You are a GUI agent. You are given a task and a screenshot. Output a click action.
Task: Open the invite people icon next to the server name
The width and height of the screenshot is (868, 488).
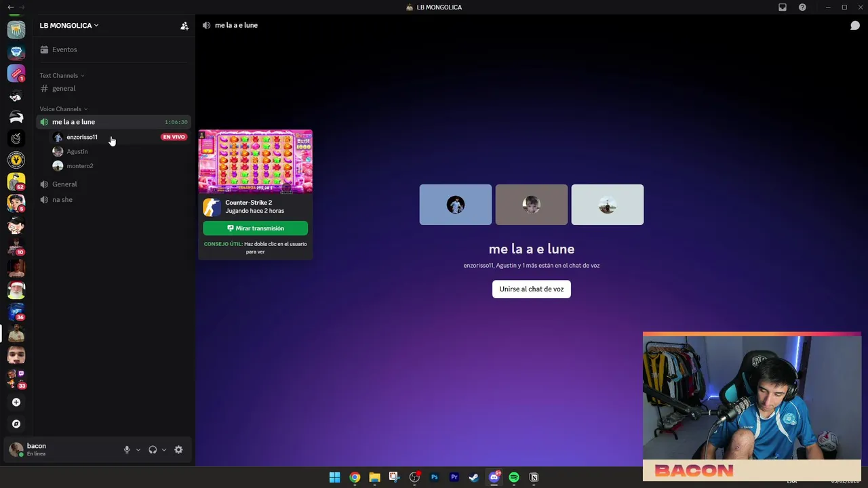pyautogui.click(x=184, y=26)
